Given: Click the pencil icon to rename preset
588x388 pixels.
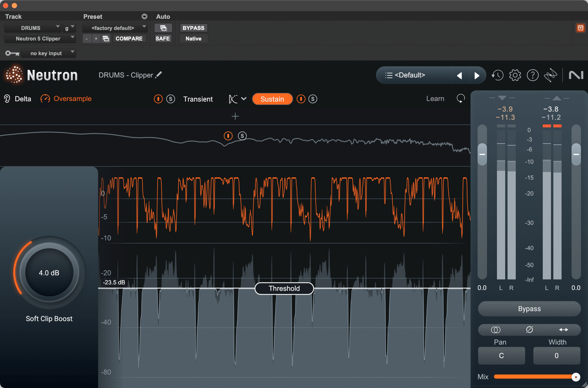Looking at the screenshot, I should [159, 75].
